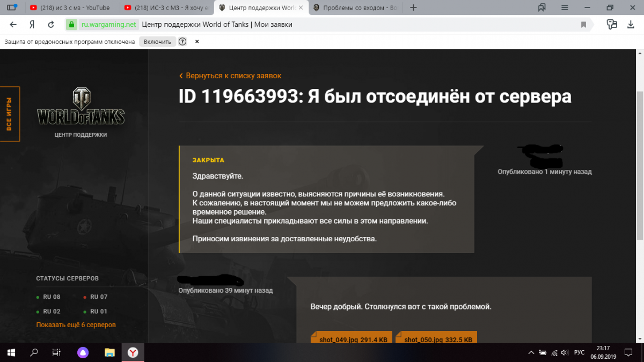Dismiss the protection warning bar
The image size is (644, 362).
coord(197,41)
